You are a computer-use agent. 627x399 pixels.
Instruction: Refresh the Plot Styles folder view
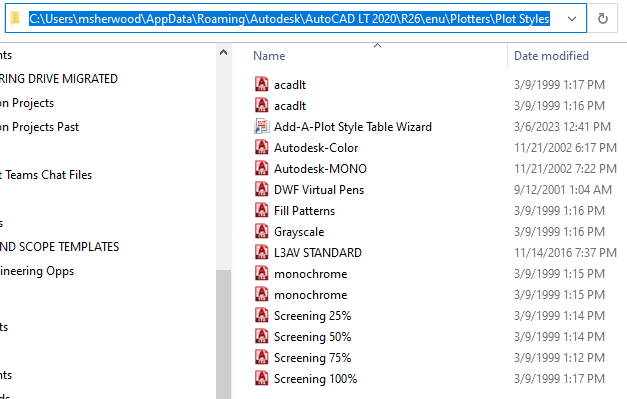603,18
